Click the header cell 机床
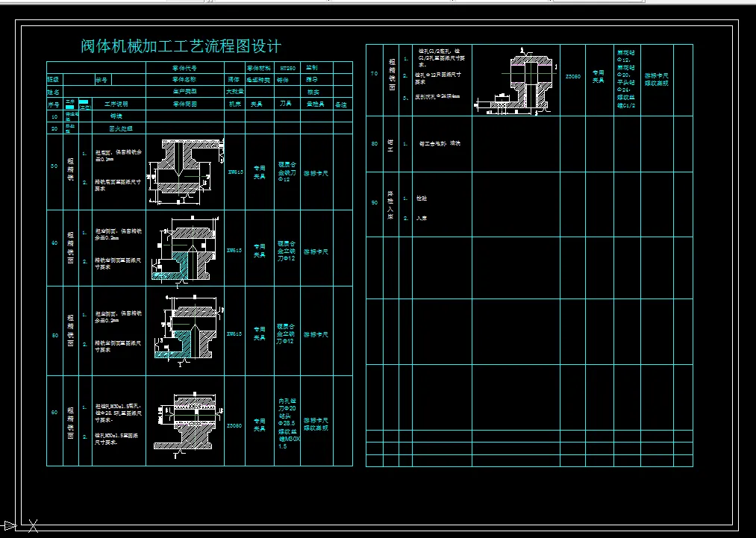This screenshot has height=538, width=756. [x=235, y=104]
